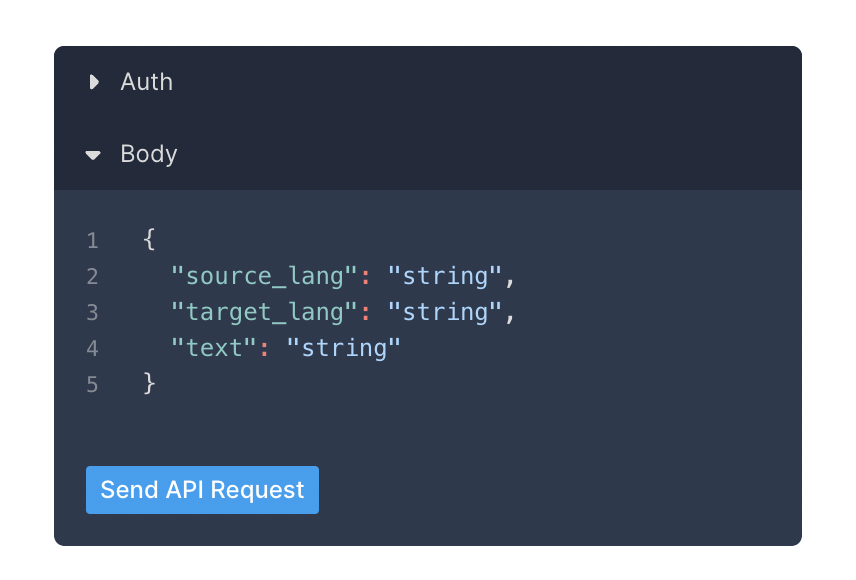
Task: Expand the Auth section arrow
Action: 94,82
